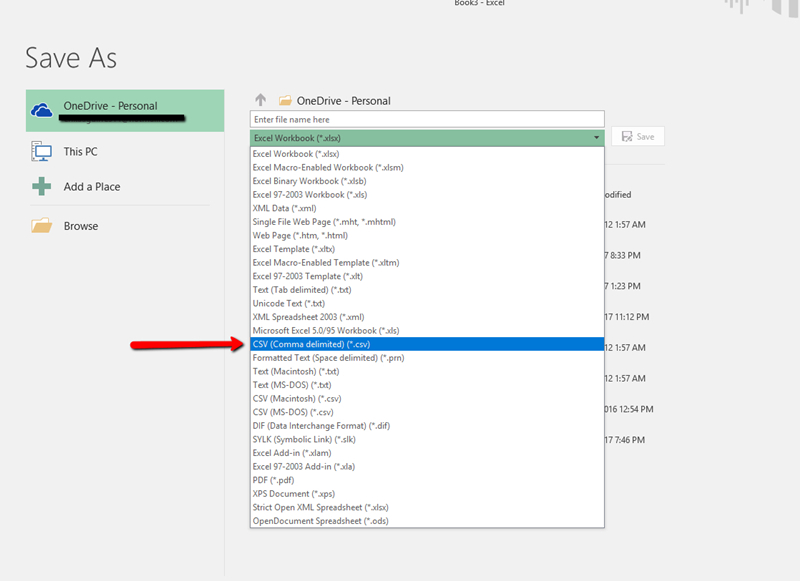This screenshot has width=800, height=581.
Task: Click the OneDrive - Personal breadcrumb path
Action: (x=343, y=100)
